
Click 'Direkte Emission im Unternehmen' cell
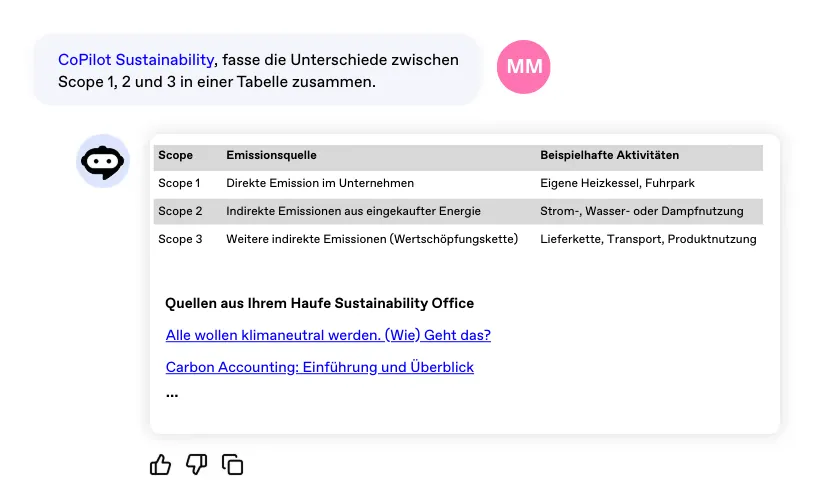point(320,183)
